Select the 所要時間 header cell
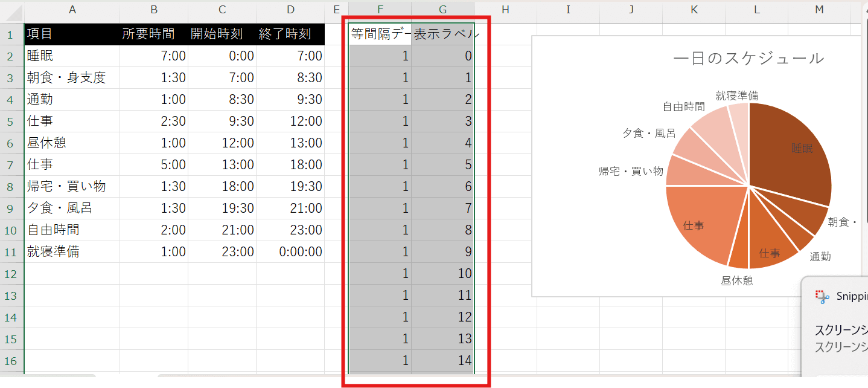868x388 pixels. (154, 34)
